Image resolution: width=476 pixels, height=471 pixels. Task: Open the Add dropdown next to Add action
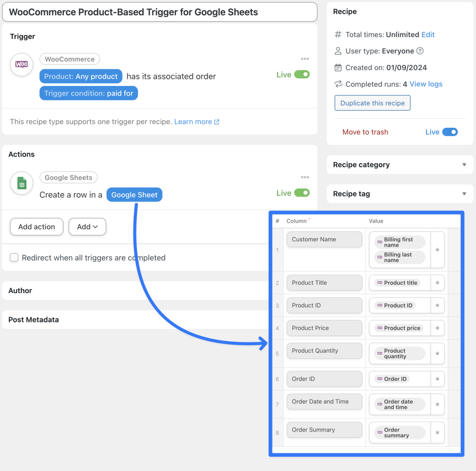coord(87,227)
